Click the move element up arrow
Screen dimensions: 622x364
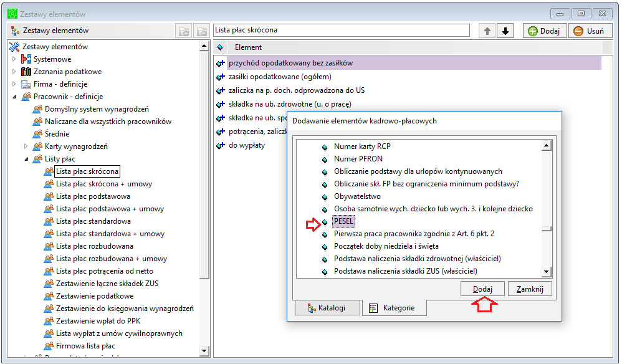pos(487,31)
